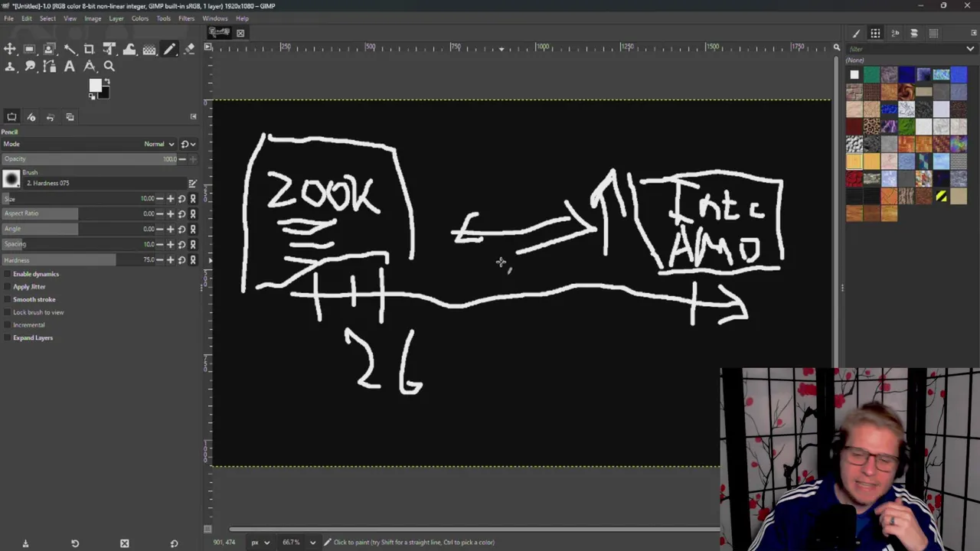The image size is (980, 551).
Task: Click the Opacity slider
Action: (x=90, y=159)
